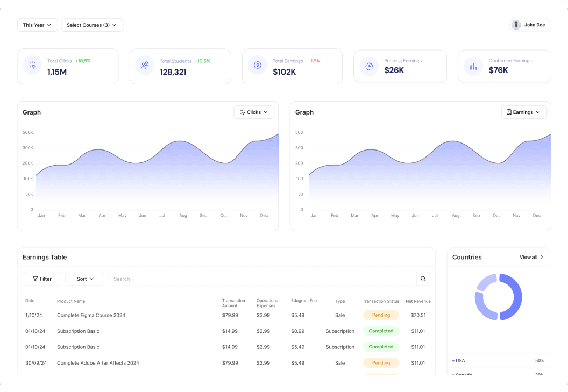Expand the Sort options in Earnings Table

coord(85,279)
